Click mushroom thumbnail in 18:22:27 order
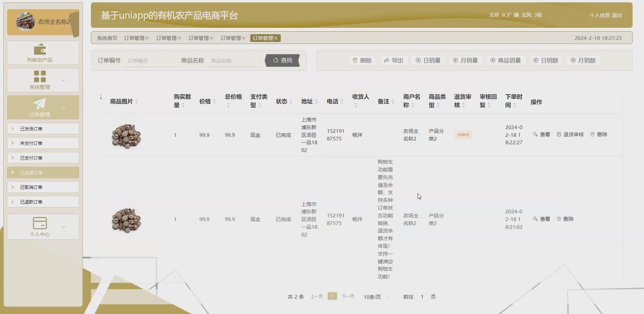This screenshot has width=644, height=314. coord(126,136)
